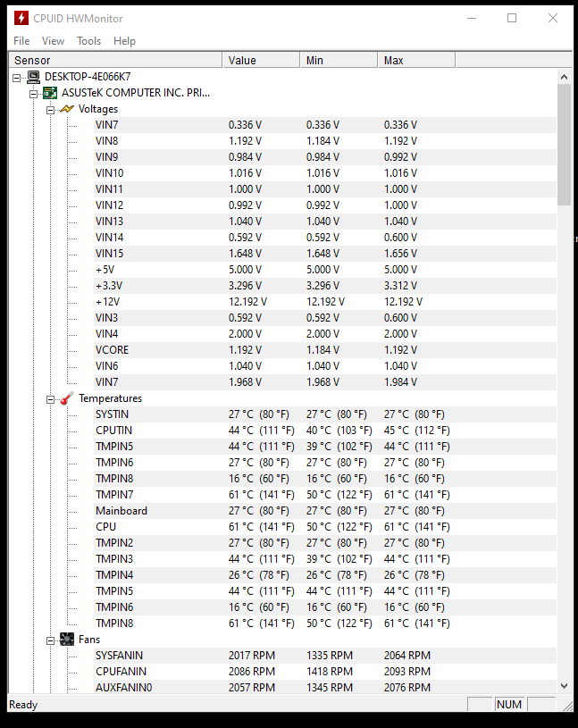The height and width of the screenshot is (728, 578).
Task: Click the scrollbar up arrow
Action: (564, 77)
